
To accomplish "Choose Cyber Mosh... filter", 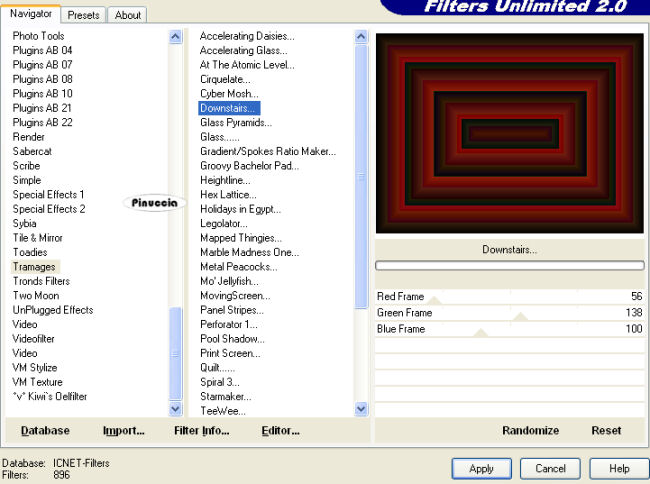I will [229, 94].
